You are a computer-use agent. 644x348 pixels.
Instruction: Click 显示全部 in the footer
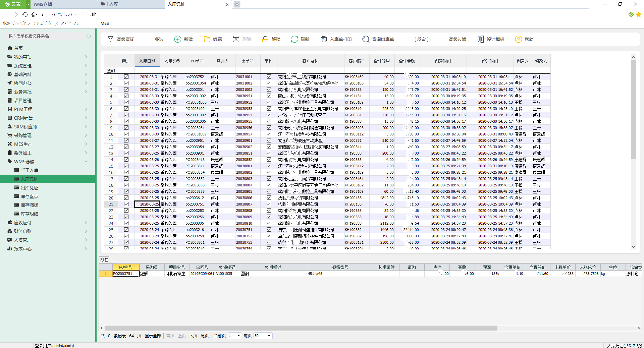point(153,336)
